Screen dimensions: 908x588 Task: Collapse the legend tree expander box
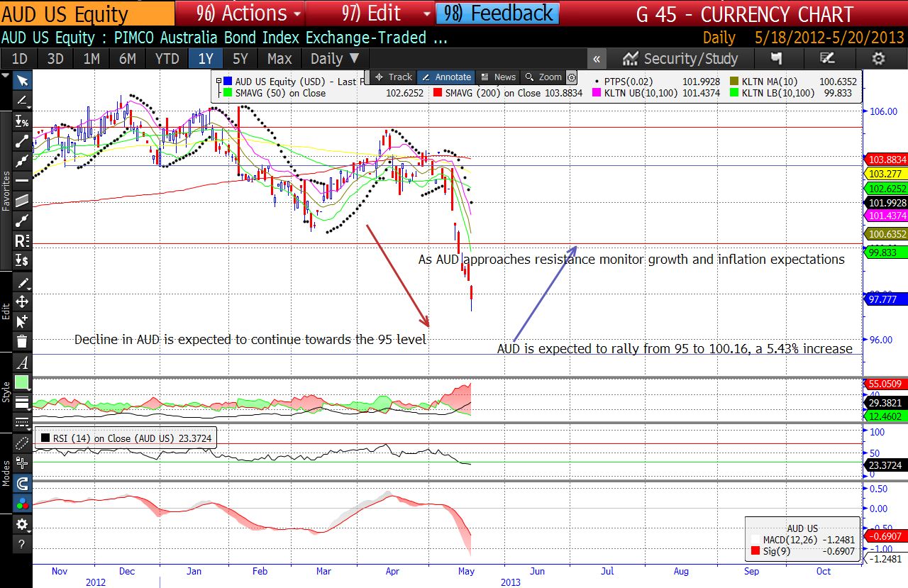click(219, 82)
